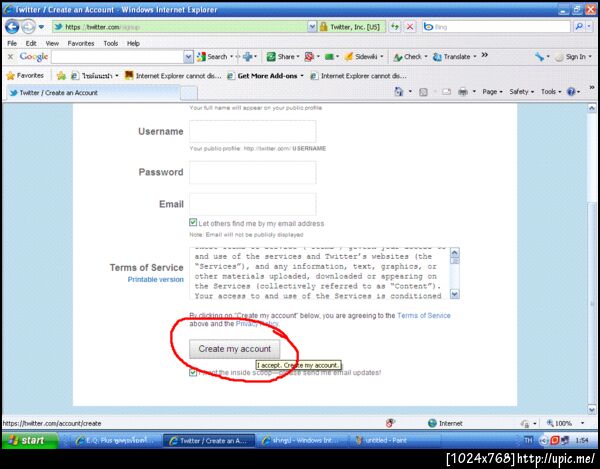The width and height of the screenshot is (600, 469).
Task: Click the Google Toolbar wrench settings icon
Action: coord(540,57)
